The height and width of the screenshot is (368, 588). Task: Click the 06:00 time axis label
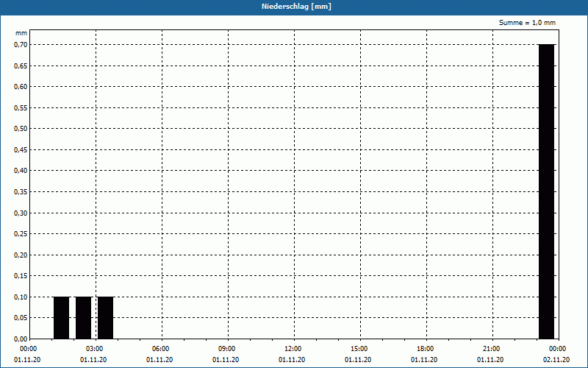[x=161, y=349]
